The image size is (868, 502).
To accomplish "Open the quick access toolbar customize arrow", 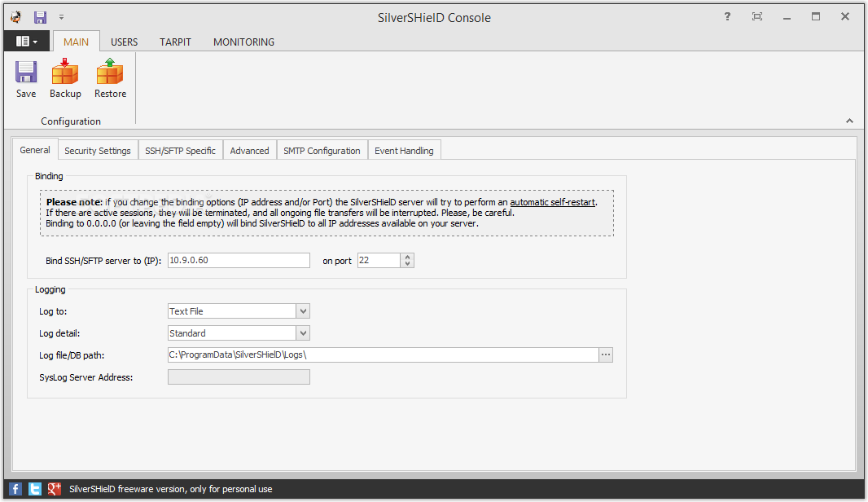I will pos(61,17).
